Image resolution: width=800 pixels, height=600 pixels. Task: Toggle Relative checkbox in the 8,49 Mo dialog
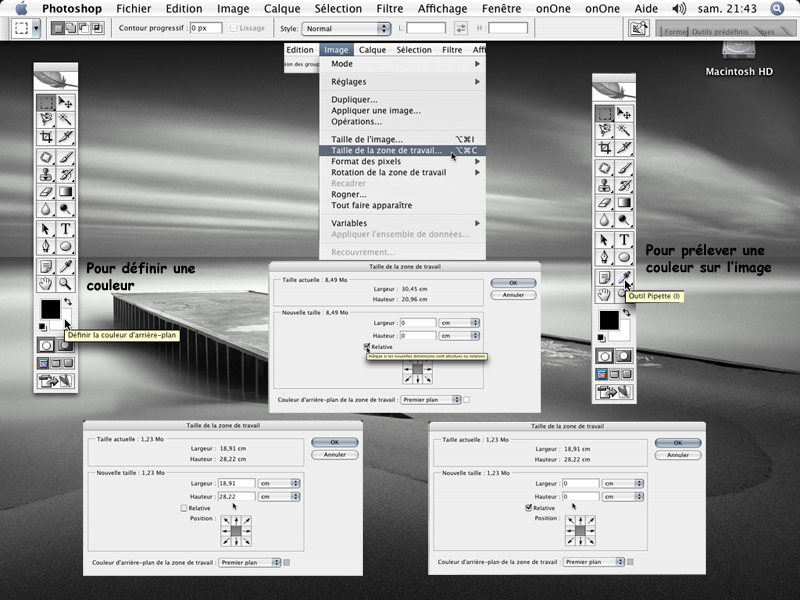(367, 347)
